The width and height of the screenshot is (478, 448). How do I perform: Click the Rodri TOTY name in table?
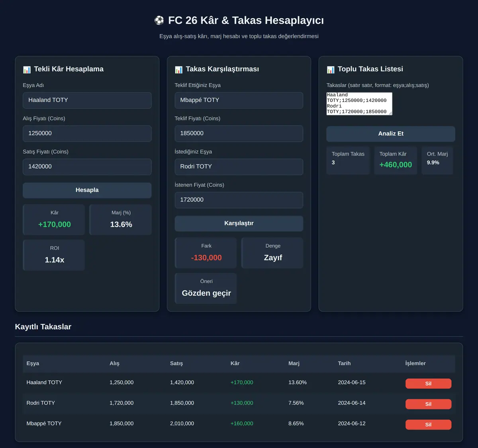pos(41,403)
